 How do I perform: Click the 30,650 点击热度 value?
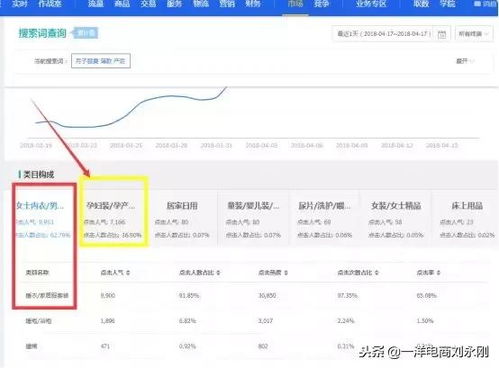click(x=267, y=296)
